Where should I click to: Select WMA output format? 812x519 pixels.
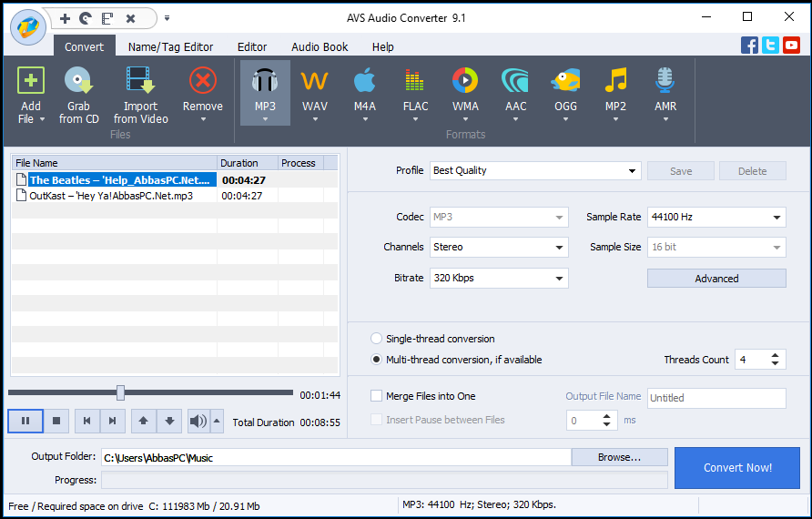click(465, 92)
